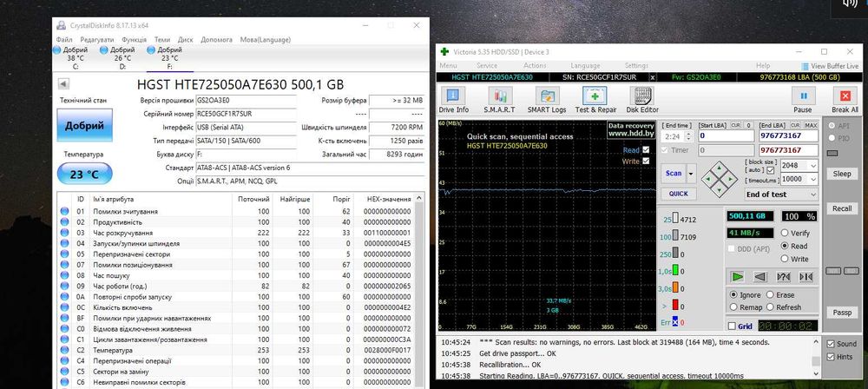Toggle the Write graph checkbox

coord(646,162)
